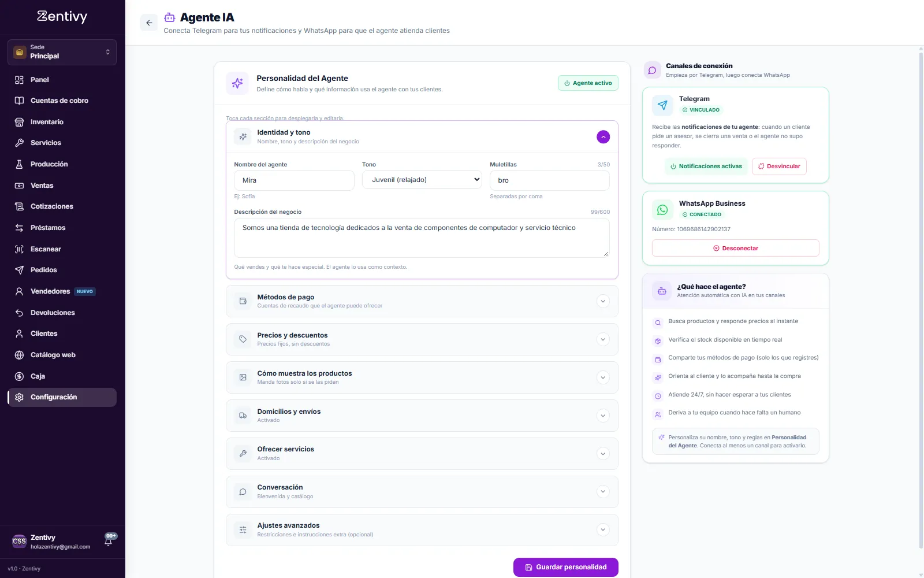Click the VINCULADO status badge
This screenshot has height=578, width=924.
[701, 110]
